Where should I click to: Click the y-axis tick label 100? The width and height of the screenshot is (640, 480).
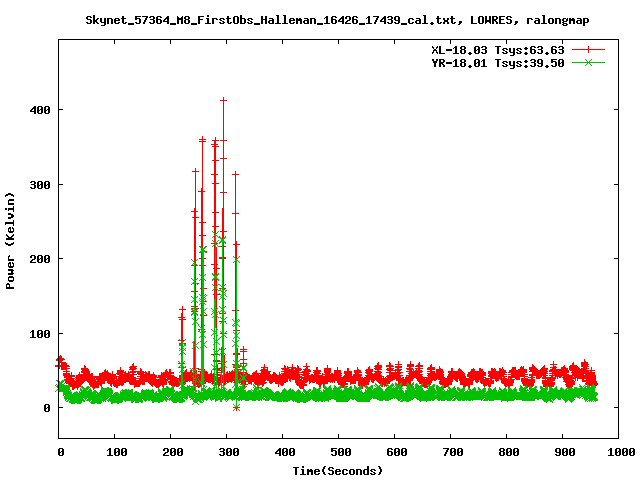[x=40, y=333]
